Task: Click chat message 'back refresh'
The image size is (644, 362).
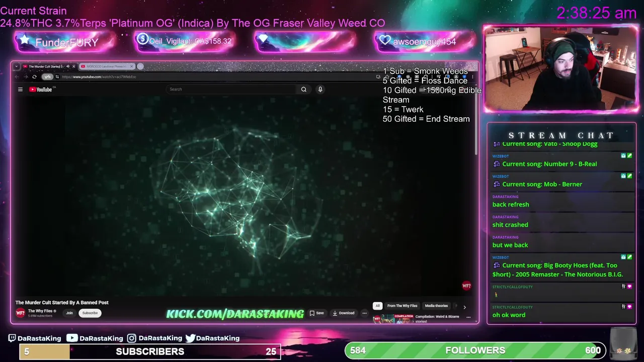Action: click(511, 205)
